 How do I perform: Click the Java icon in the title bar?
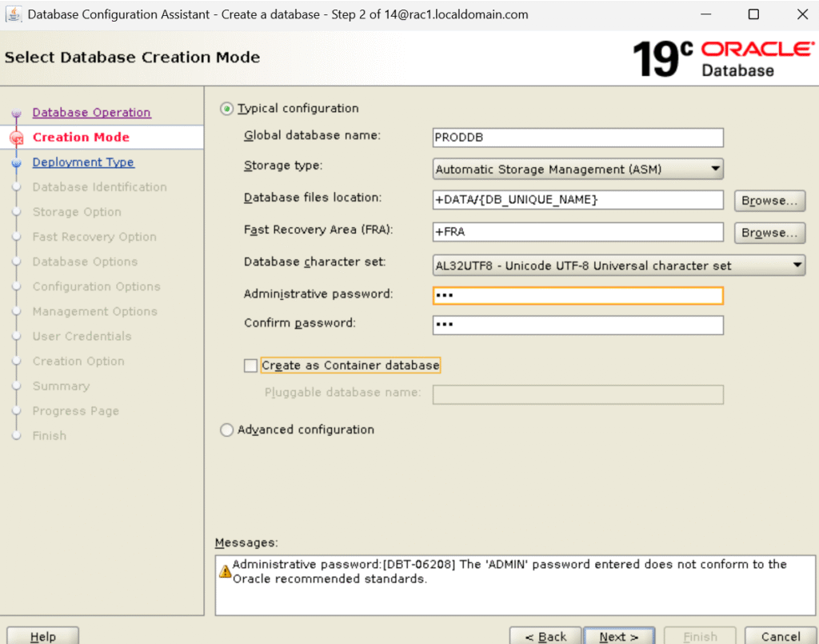[14, 14]
